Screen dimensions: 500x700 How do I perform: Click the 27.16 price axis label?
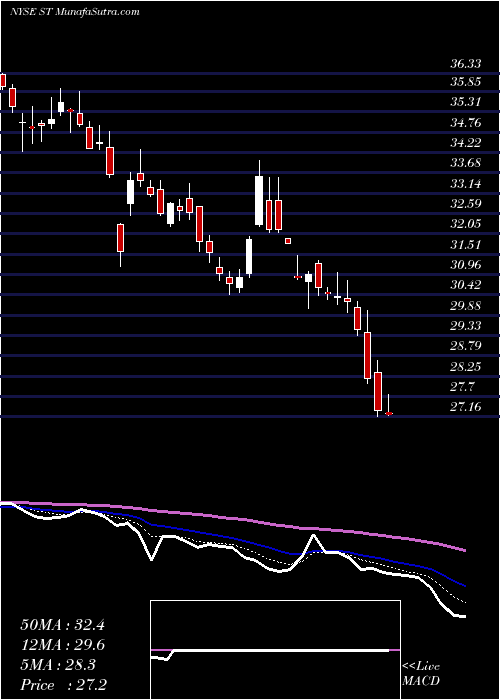466,407
